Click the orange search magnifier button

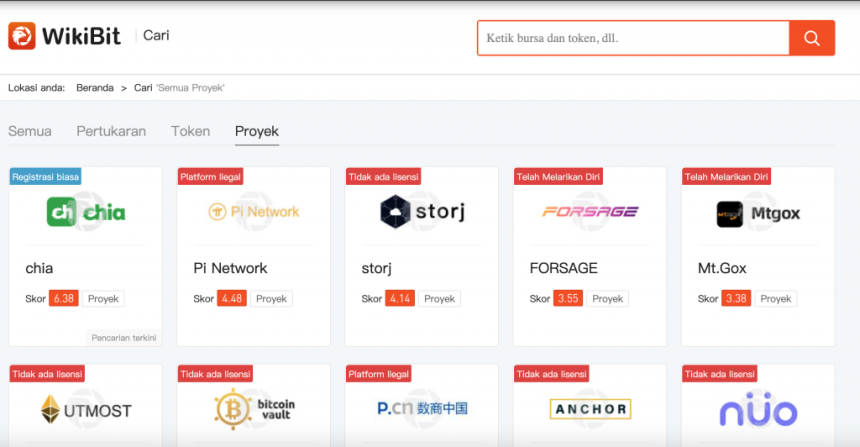click(811, 39)
